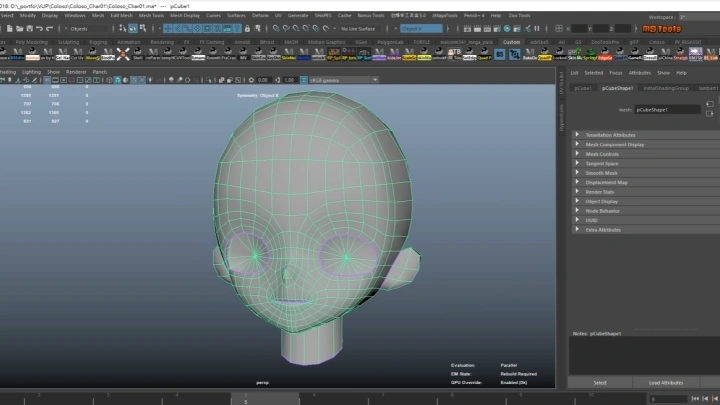This screenshot has width=720, height=405.
Task: Click the Redo arrow icon
Action: 50,28
